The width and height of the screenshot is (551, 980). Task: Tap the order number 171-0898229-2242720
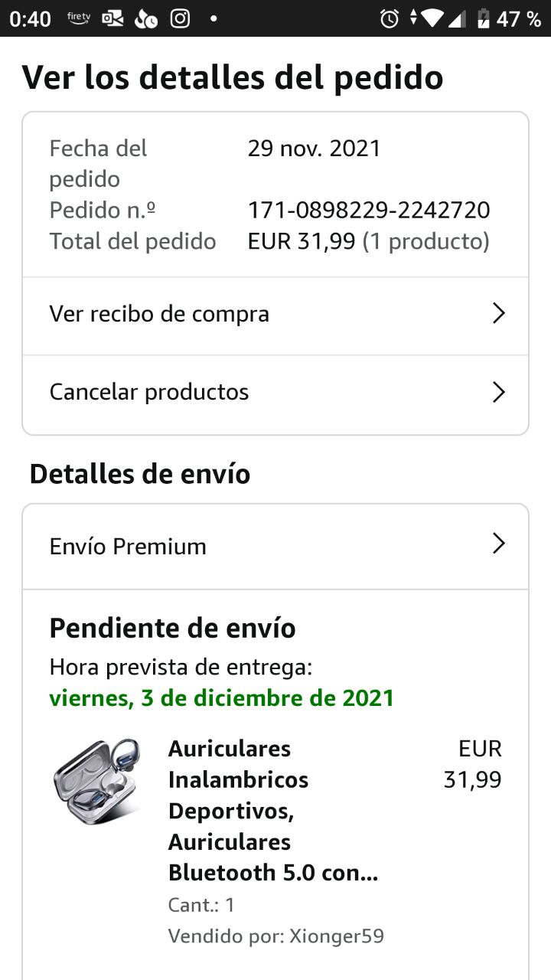[369, 210]
